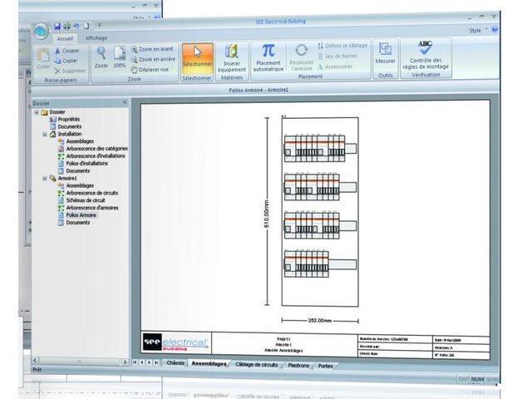532x399 pixels.
Task: Click the Sélectionner arrow tool
Action: (x=197, y=57)
